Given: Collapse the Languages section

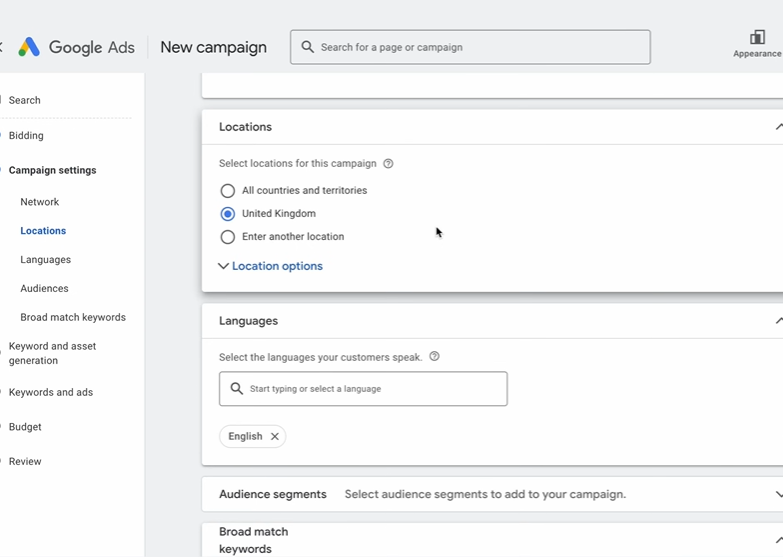Looking at the screenshot, I should point(777,321).
